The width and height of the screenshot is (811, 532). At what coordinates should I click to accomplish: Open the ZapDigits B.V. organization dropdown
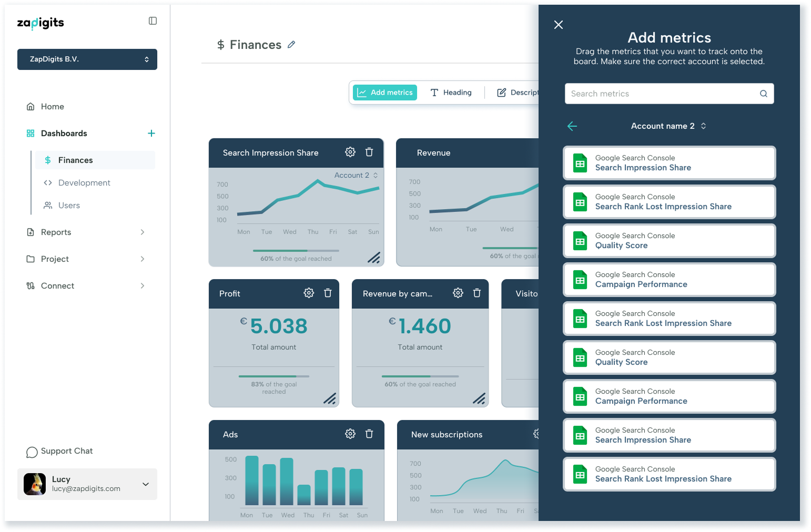tap(87, 59)
